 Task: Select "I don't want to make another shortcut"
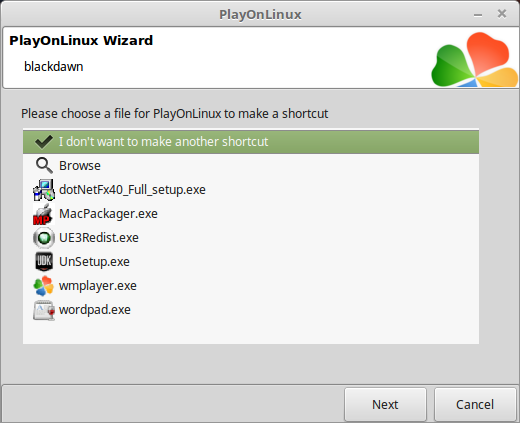tap(251, 142)
